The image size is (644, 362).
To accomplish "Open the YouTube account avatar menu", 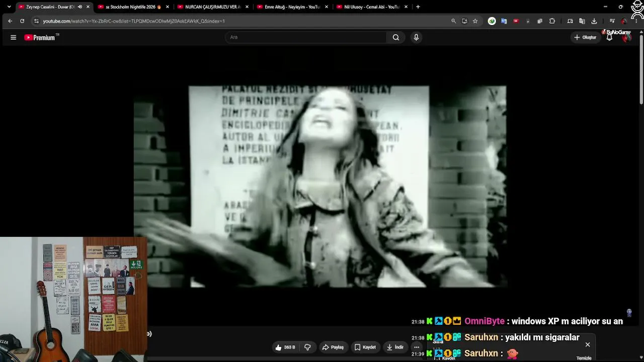I will (626, 37).
